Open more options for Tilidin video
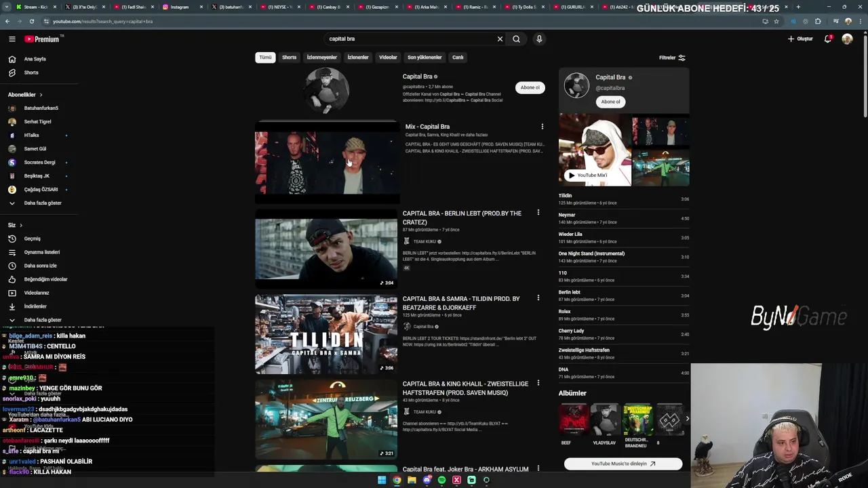This screenshot has height=488, width=868. [x=538, y=298]
